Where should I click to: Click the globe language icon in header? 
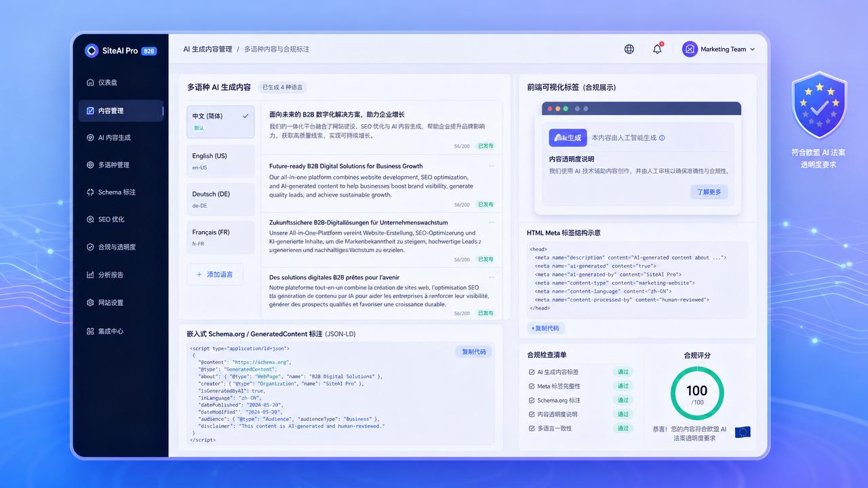point(629,49)
